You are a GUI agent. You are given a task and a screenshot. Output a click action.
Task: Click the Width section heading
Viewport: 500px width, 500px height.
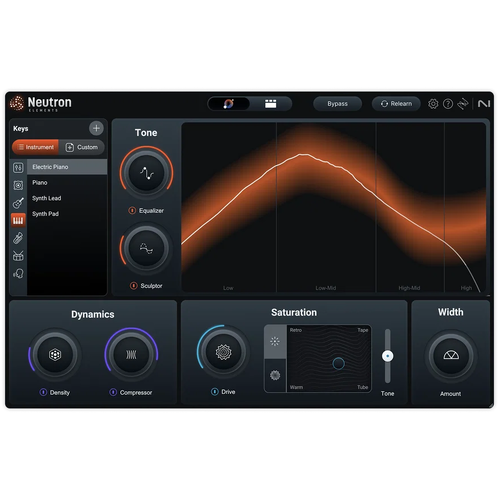(x=451, y=312)
